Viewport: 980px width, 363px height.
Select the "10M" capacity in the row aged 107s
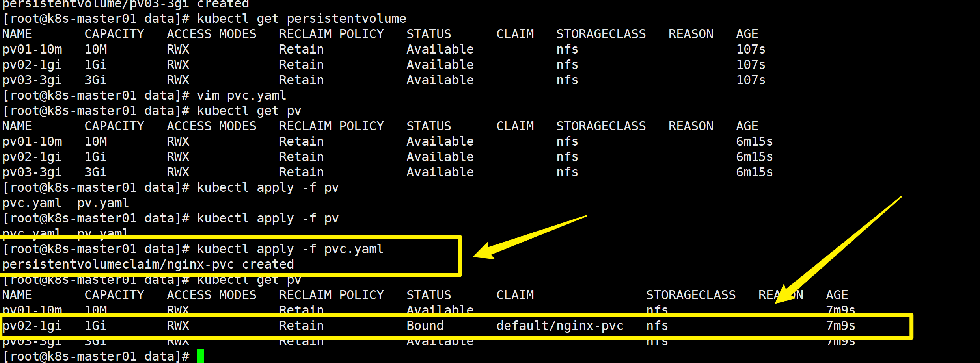tap(96, 50)
